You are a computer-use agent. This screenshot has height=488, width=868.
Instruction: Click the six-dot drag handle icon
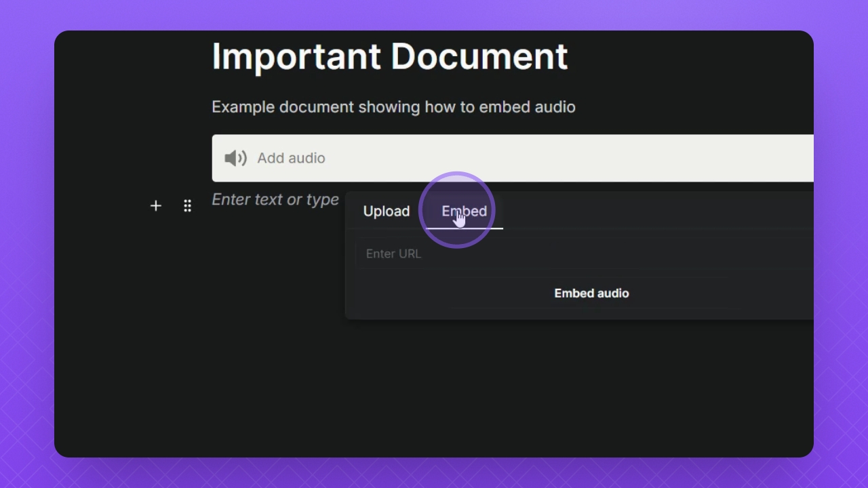188,205
